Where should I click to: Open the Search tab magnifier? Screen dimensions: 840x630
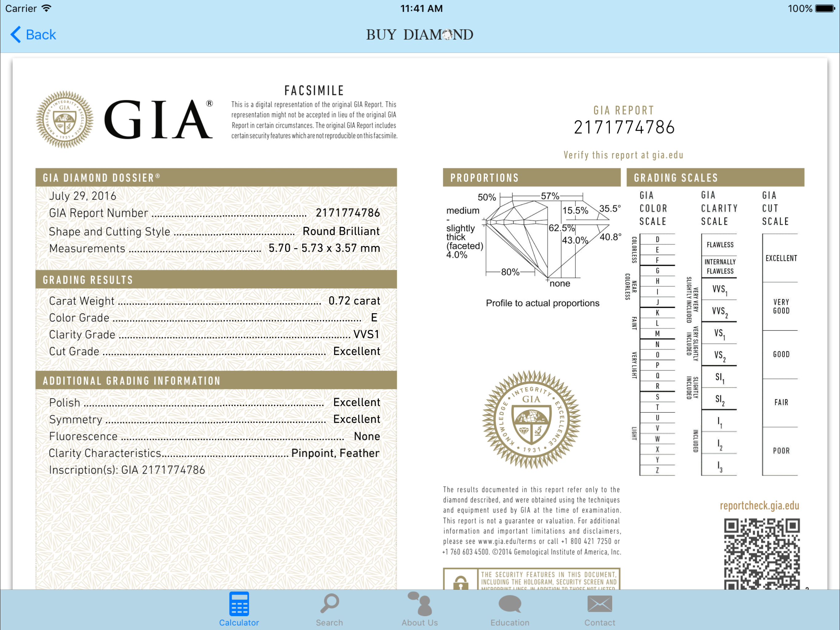tap(329, 609)
